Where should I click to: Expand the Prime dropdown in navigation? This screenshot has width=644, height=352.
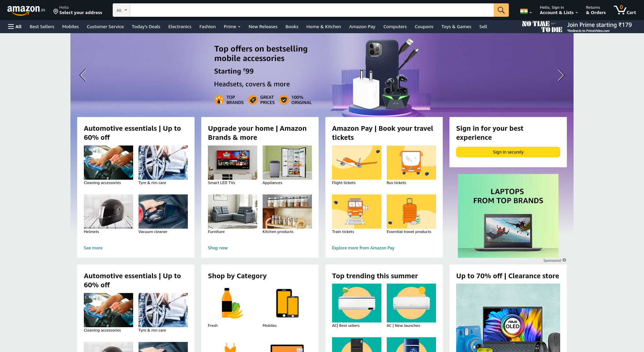[x=232, y=26]
